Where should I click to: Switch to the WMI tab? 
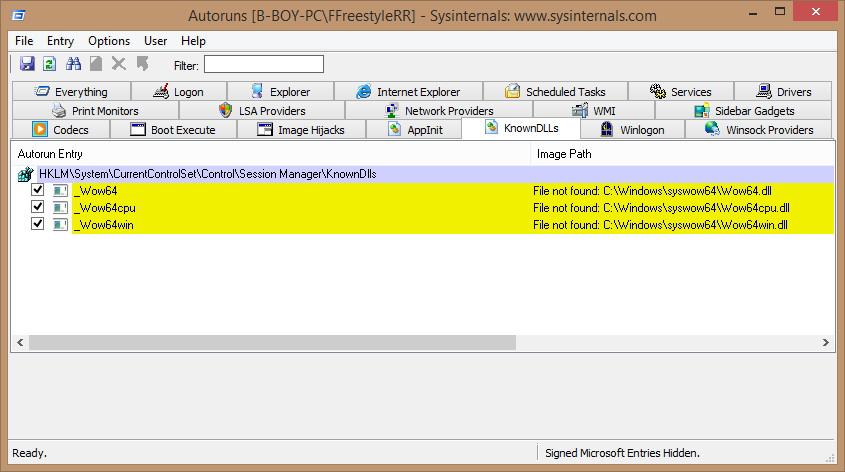click(x=594, y=111)
